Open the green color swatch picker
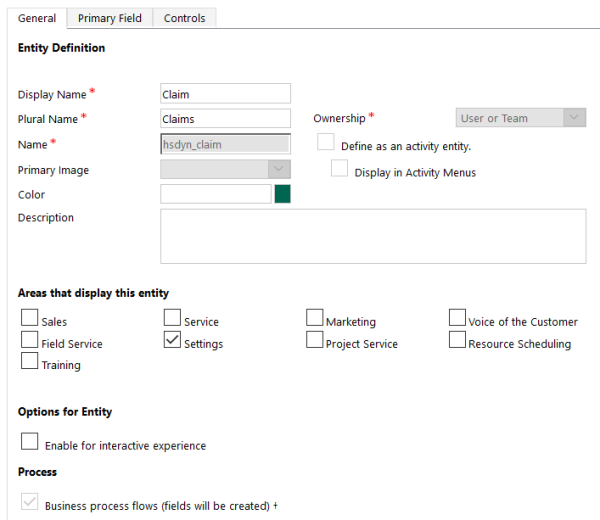600x520 pixels. coord(282,194)
